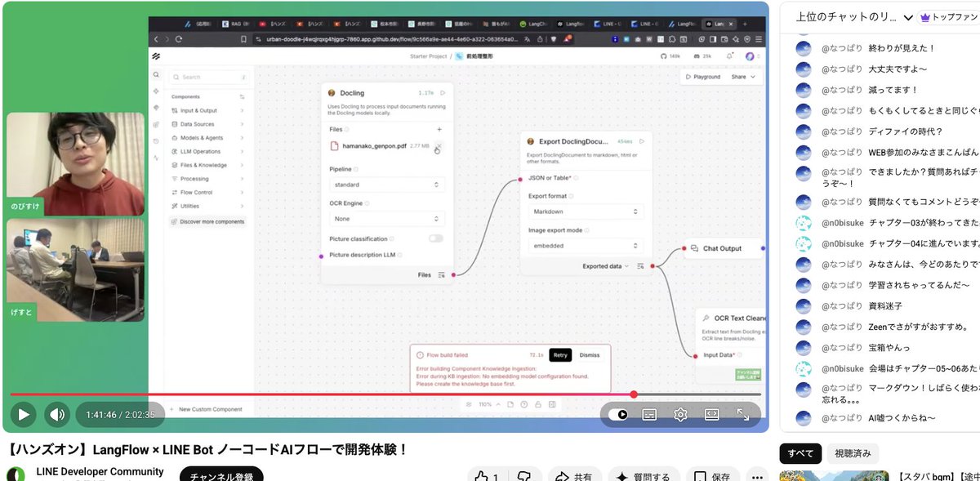Expand Flow Control category
The width and height of the screenshot is (980, 481).
(x=207, y=192)
